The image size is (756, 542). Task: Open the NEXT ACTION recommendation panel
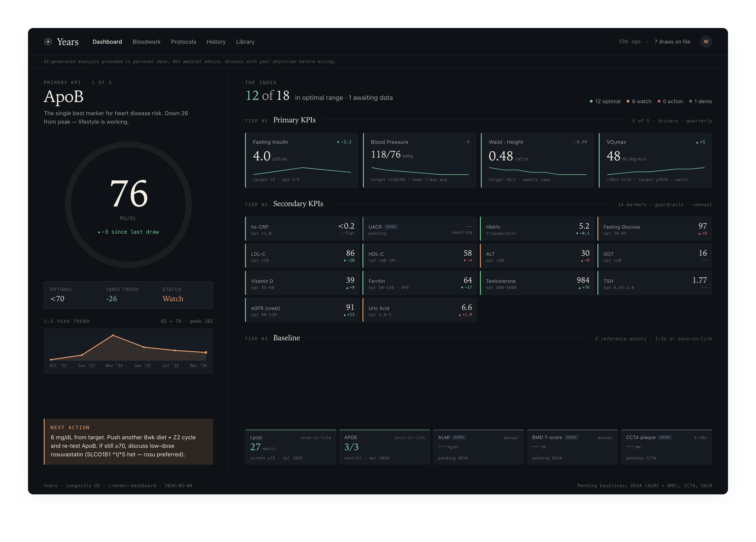(128, 441)
